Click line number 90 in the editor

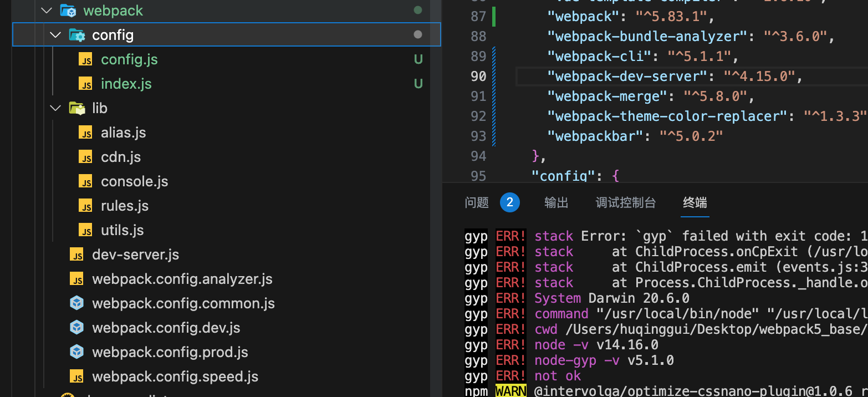coord(478,76)
